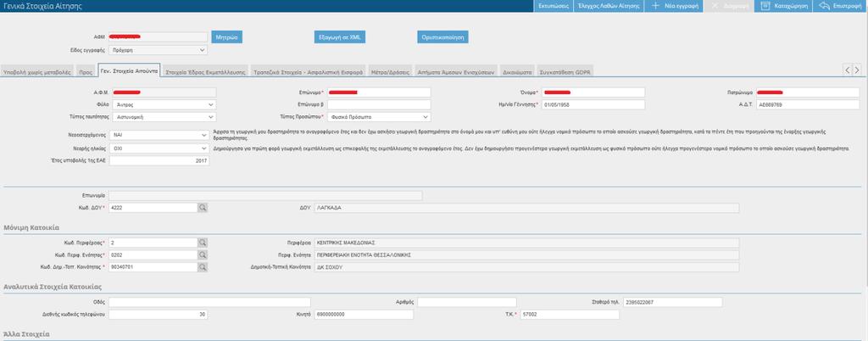Click Περιφ. Ενότητα field showing ΘΕΣΣΑΛΟΝΙΚΗΣ
Screen dimensions: 868x341
[526, 254]
